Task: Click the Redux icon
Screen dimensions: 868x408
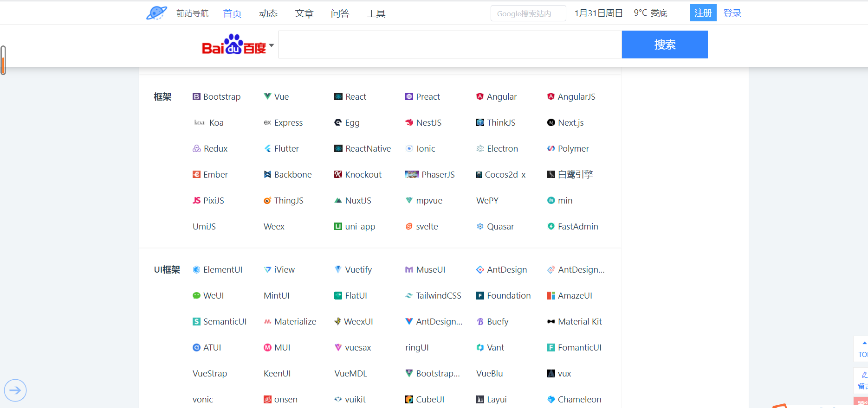Action: pyautogui.click(x=197, y=148)
